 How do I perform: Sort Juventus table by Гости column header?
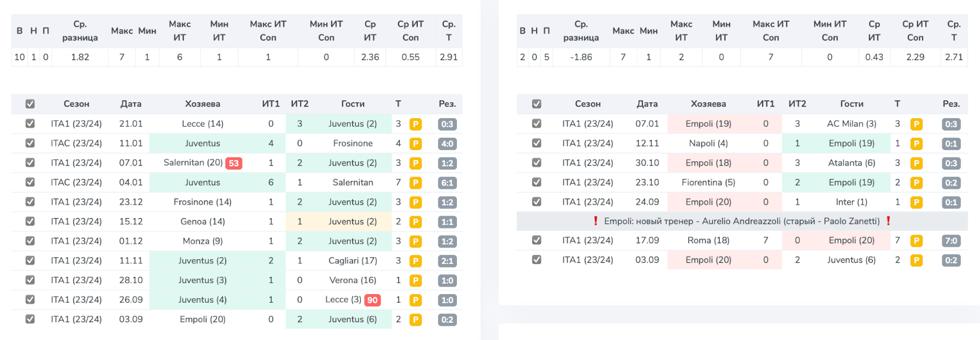point(353,104)
